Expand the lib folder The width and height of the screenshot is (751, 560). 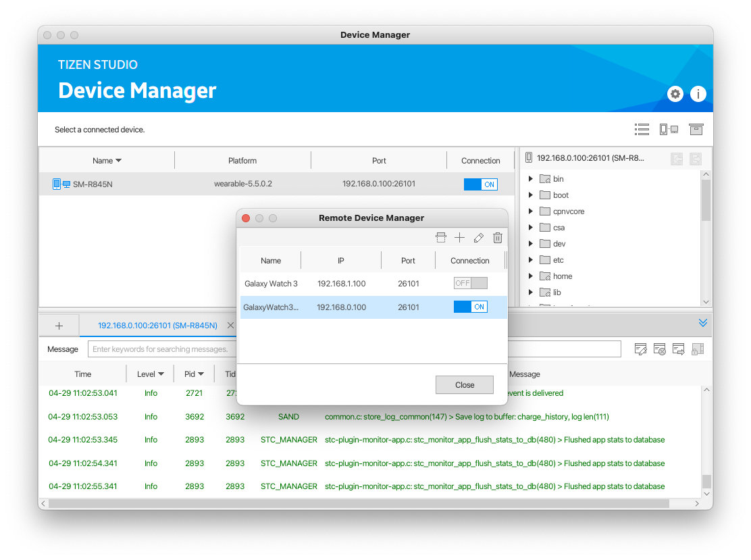(531, 292)
